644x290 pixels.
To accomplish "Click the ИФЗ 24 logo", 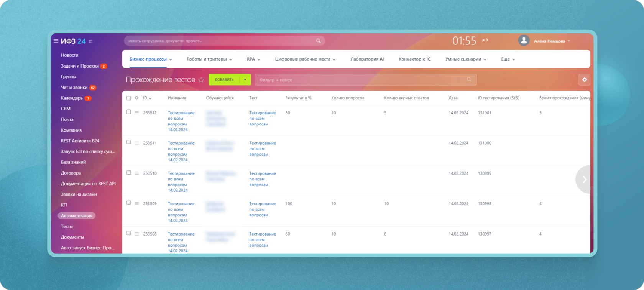I will click(73, 41).
